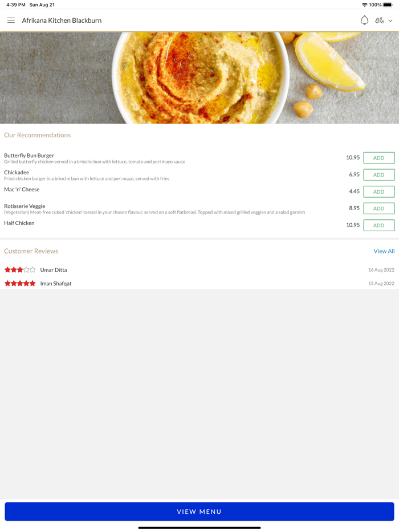View all customer reviews
Viewport: 399px width, 532px height.
click(x=384, y=251)
